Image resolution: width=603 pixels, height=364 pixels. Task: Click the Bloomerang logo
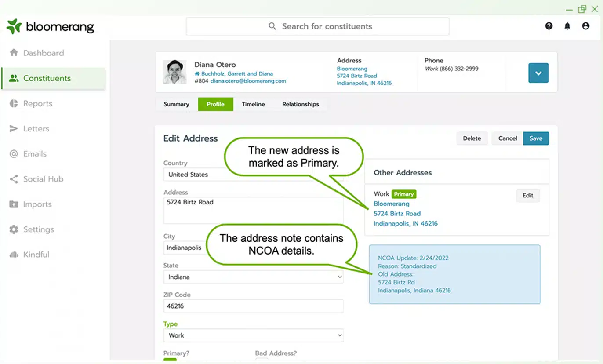(x=50, y=26)
